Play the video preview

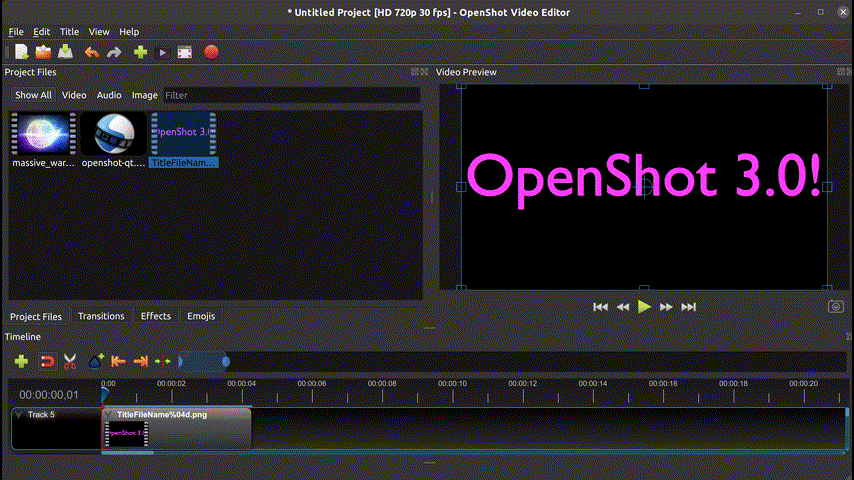point(644,307)
